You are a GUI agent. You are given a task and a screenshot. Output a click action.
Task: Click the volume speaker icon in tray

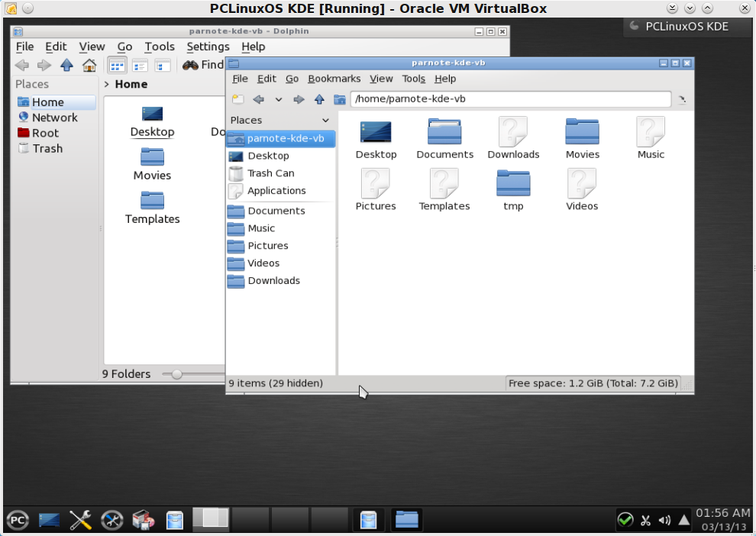click(x=664, y=521)
